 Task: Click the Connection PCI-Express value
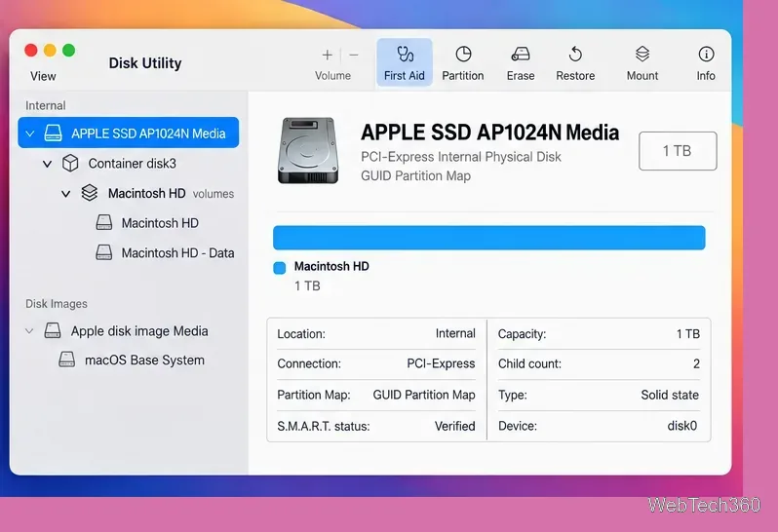pyautogui.click(x=441, y=363)
